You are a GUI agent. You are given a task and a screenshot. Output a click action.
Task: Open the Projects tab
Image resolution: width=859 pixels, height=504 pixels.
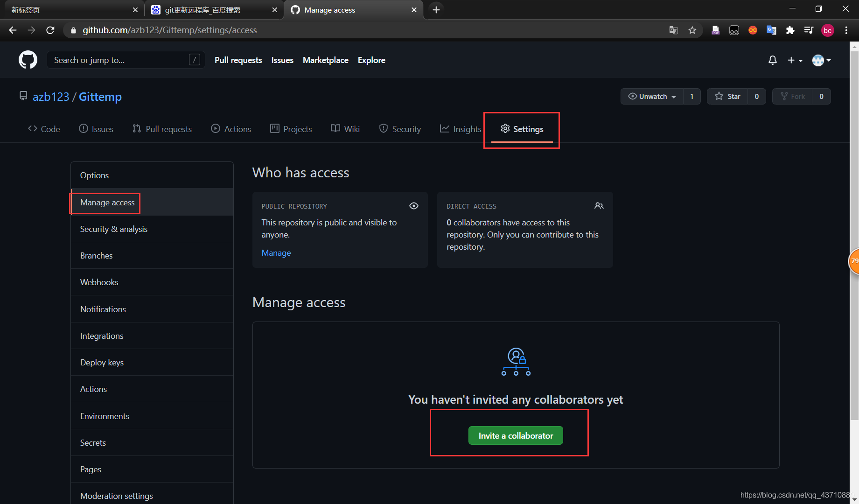[x=291, y=129]
